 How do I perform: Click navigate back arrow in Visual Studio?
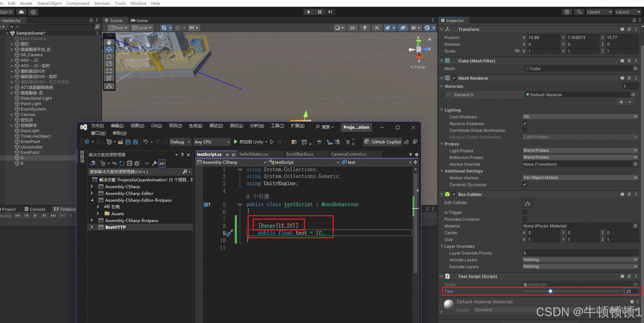pyautogui.click(x=87, y=142)
